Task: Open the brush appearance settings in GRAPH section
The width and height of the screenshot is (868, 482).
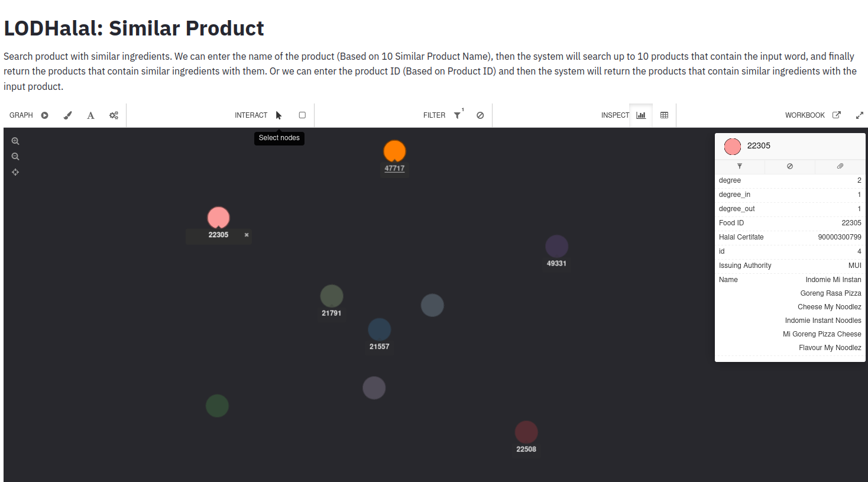Action: click(x=67, y=115)
